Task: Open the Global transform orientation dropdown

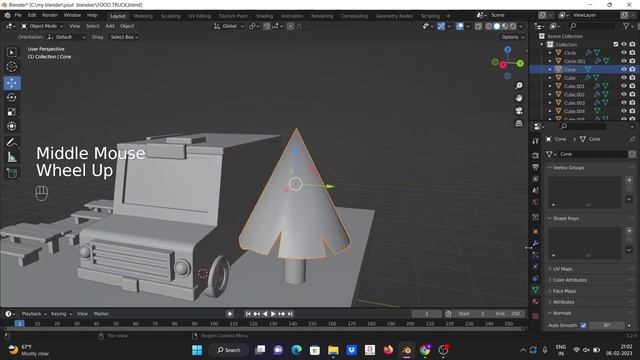Action: tap(229, 26)
